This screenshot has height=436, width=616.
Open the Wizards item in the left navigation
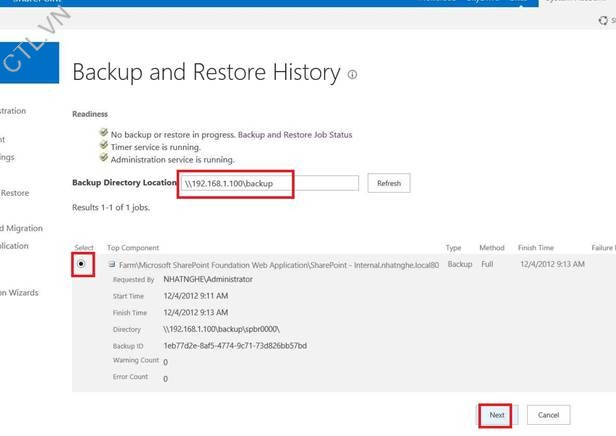pos(19,293)
